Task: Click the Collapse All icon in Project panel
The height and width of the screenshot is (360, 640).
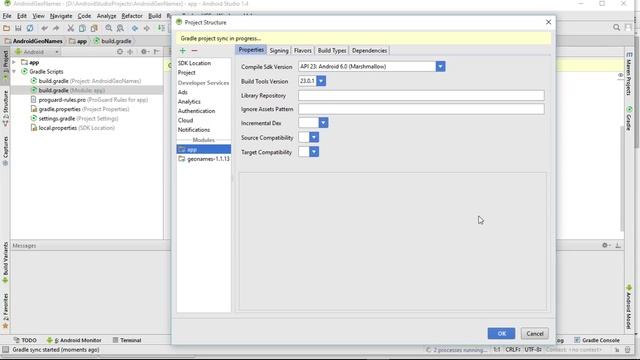Action: click(130, 52)
